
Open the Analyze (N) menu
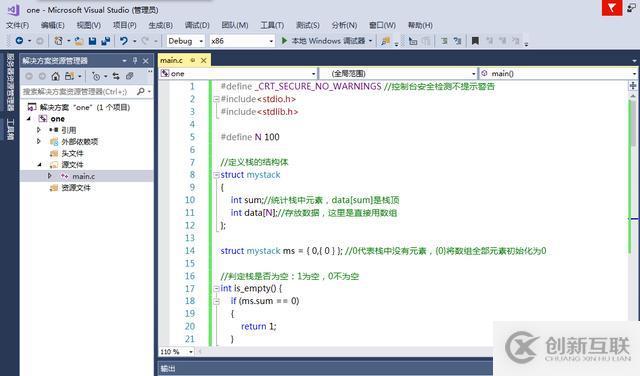344,25
